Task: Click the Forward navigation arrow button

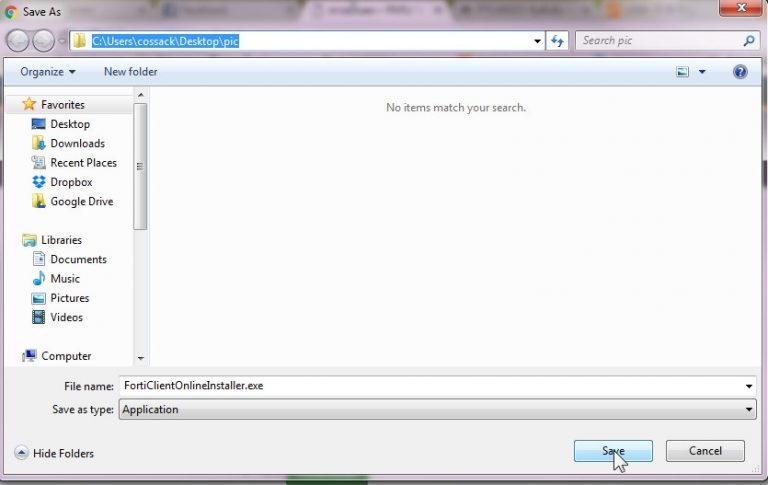Action: [x=43, y=41]
